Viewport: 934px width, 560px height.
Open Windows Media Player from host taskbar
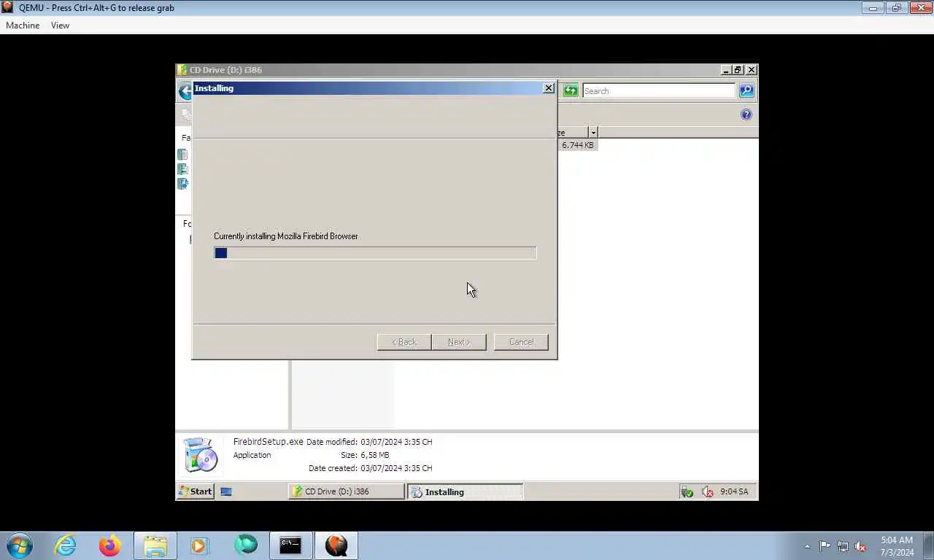[199, 545]
